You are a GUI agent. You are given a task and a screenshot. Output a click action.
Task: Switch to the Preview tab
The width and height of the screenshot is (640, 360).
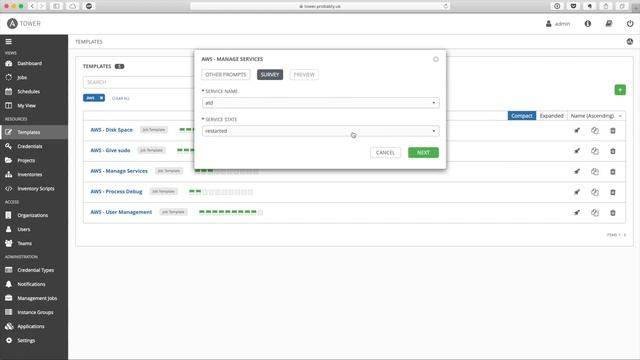(304, 75)
